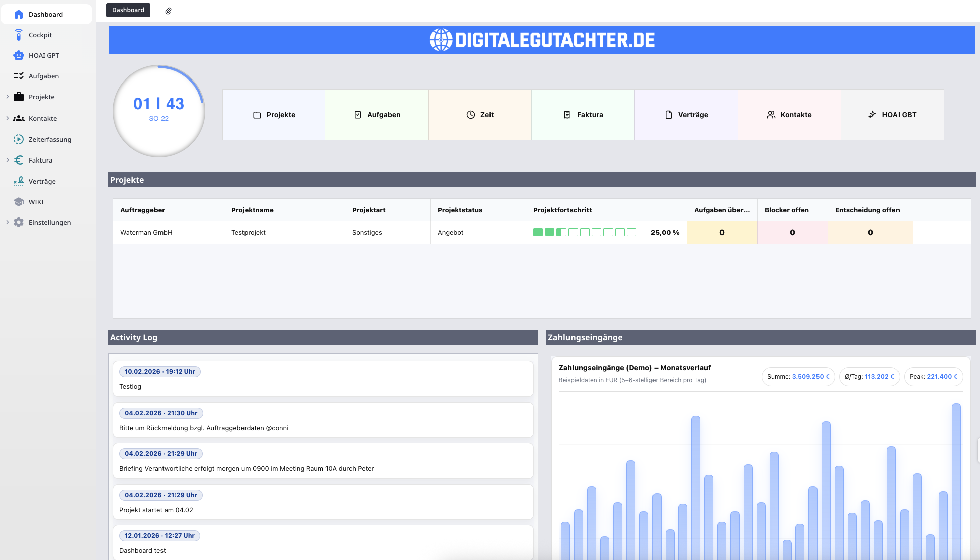Click the Ø/Tag 113.202 € badge
This screenshot has width=980, height=560.
click(870, 376)
